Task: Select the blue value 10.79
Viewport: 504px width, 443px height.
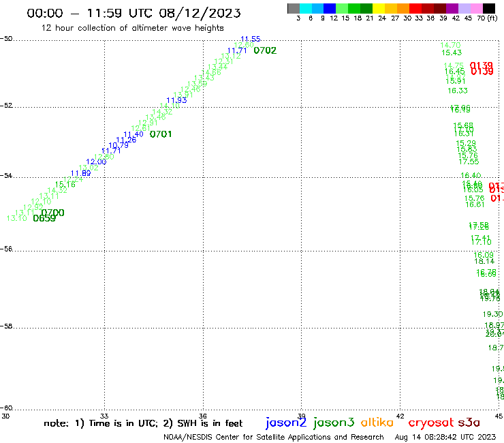Action: pyautogui.click(x=119, y=145)
